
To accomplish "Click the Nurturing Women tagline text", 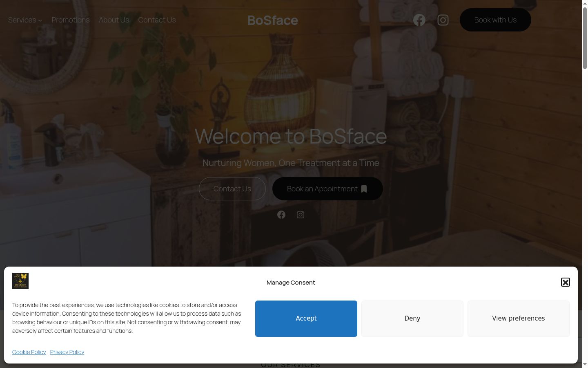I will point(291,163).
